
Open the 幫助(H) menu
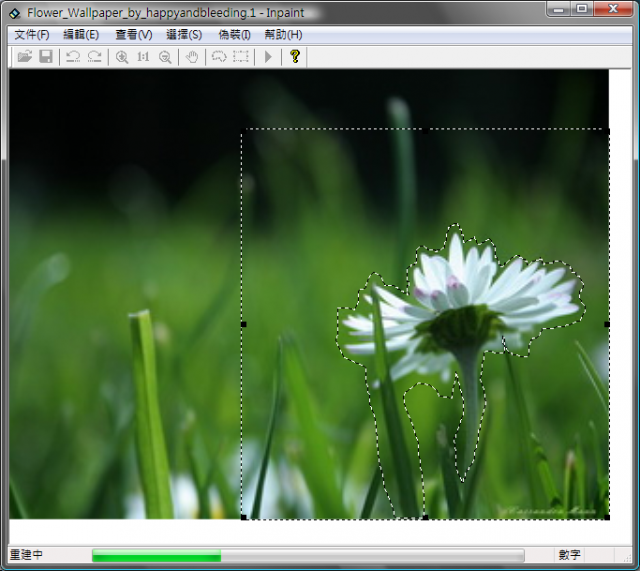[283, 34]
